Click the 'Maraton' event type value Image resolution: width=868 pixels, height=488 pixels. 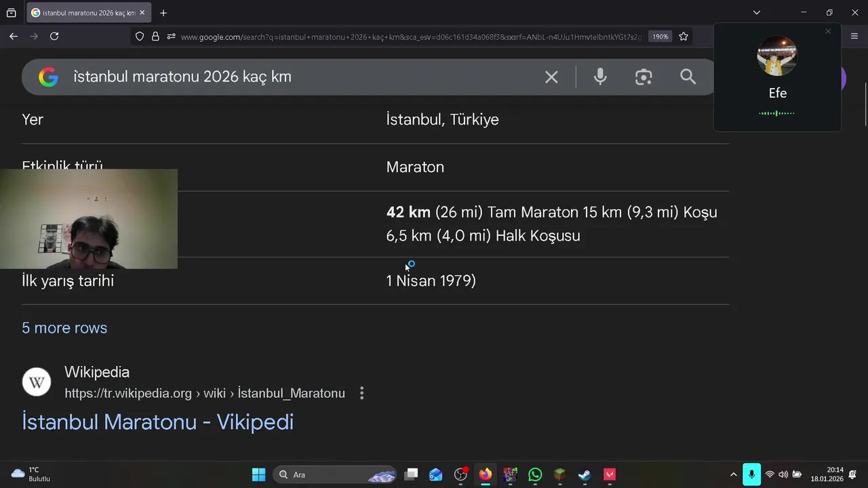[415, 167]
